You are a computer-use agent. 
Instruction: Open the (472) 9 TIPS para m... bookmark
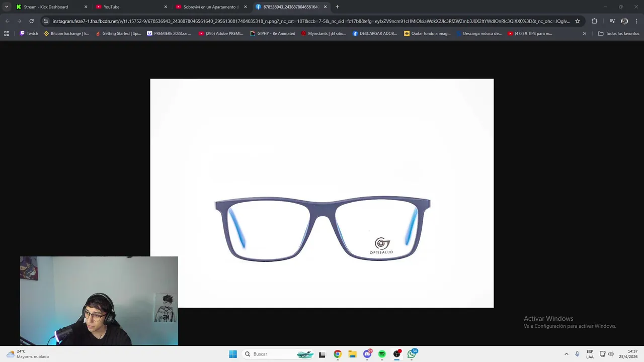[x=530, y=34]
